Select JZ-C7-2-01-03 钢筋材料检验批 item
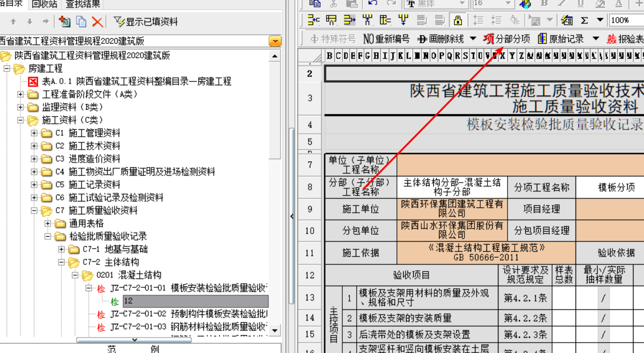Image resolution: width=644 pixels, height=353 pixels. [189, 327]
